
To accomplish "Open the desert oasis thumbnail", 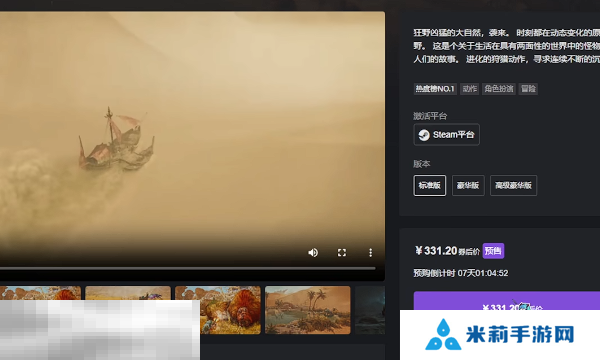I will click(308, 310).
